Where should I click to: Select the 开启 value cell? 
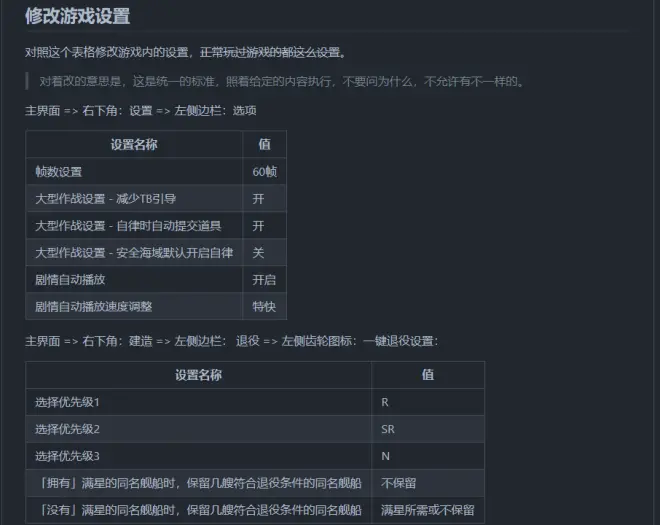coord(264,280)
